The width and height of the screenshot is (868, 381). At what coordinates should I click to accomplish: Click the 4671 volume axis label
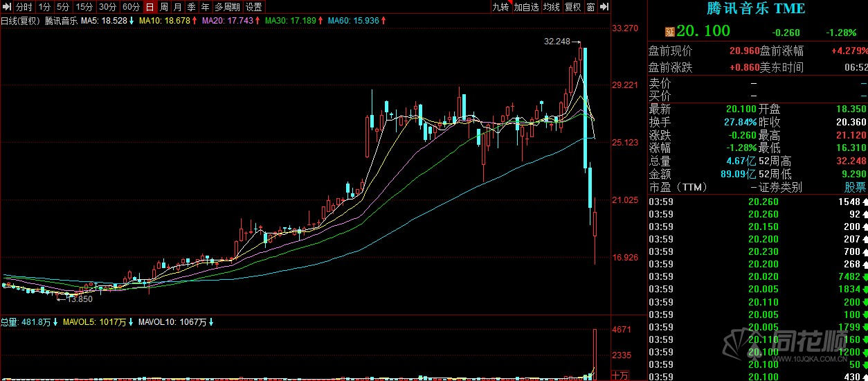click(x=622, y=330)
